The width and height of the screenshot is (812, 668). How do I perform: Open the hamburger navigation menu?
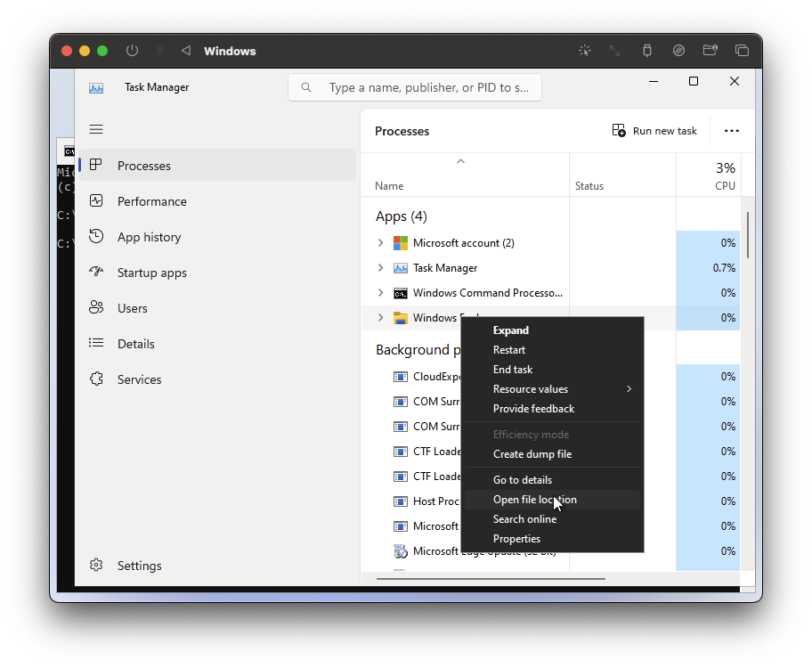(x=96, y=129)
